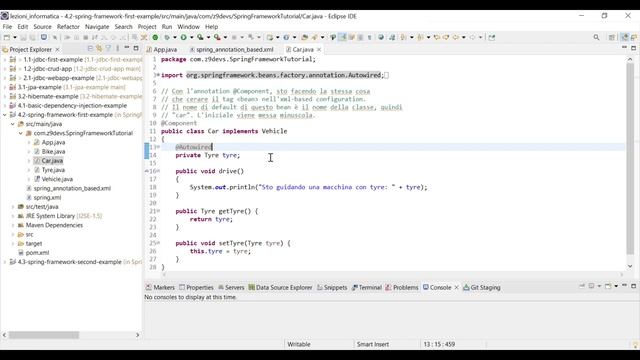The width and height of the screenshot is (640, 360).
Task: Click the New file toolbar icon
Action: pos(7,37)
